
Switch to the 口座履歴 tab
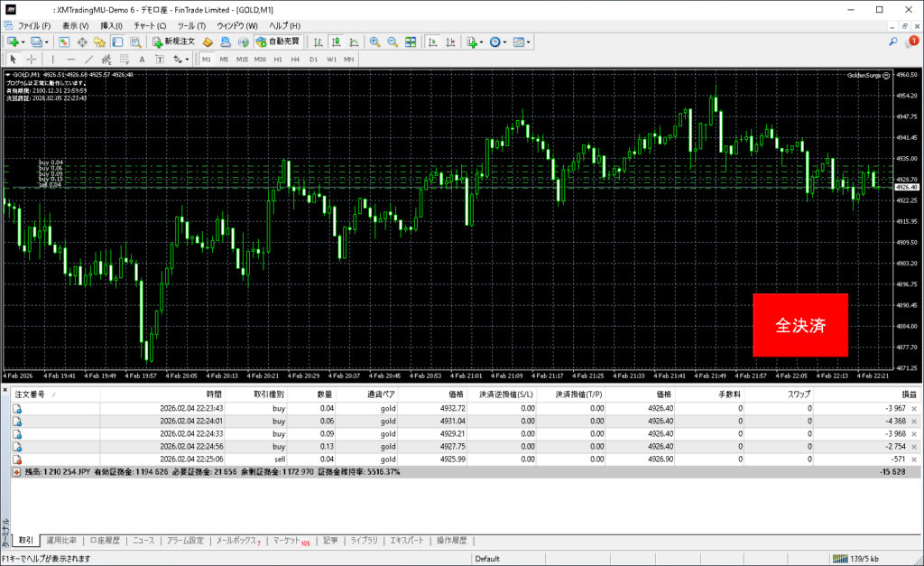(x=105, y=541)
